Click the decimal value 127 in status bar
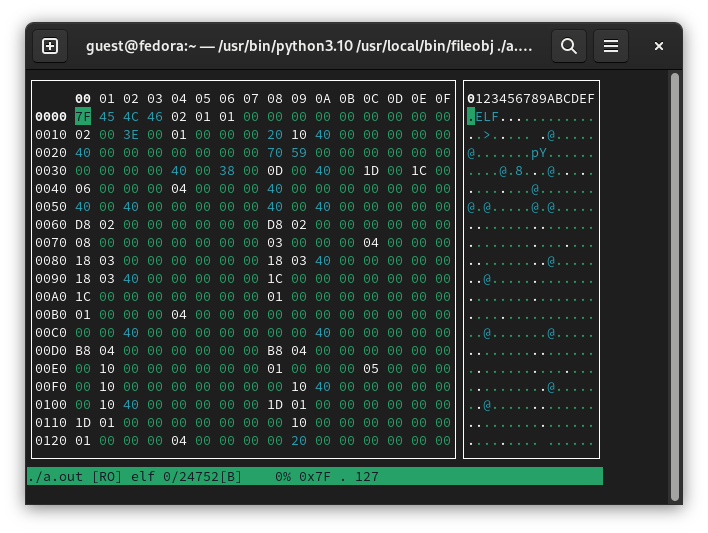The image size is (708, 533). pos(367,477)
